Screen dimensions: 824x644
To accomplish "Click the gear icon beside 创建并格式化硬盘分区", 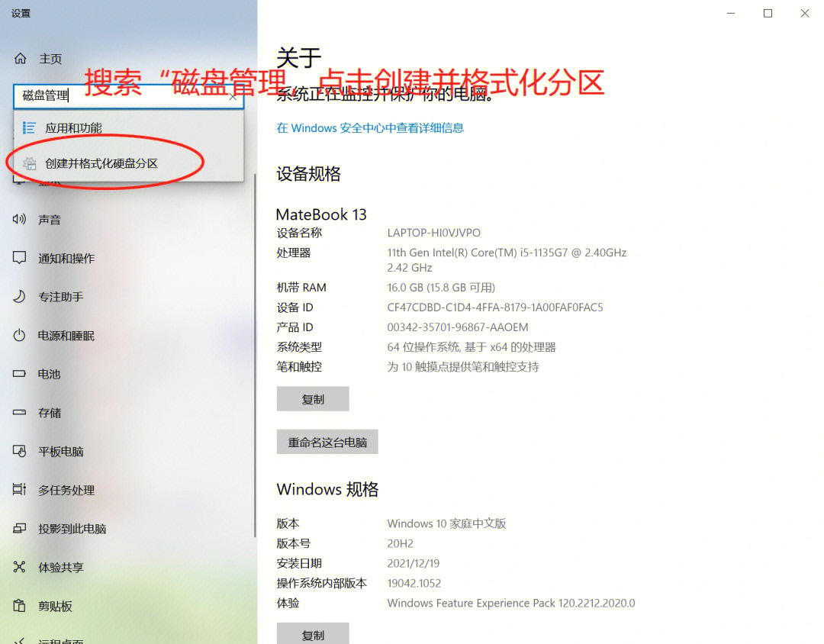I will 30,163.
